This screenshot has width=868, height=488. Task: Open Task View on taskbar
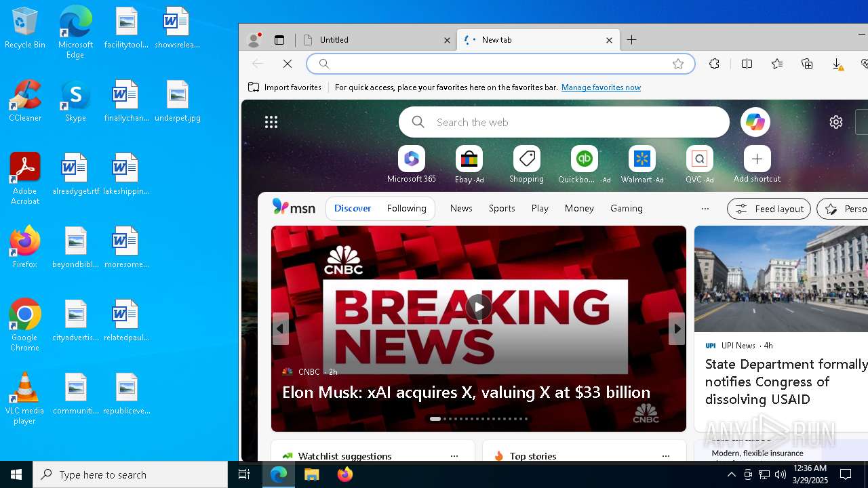tap(244, 474)
